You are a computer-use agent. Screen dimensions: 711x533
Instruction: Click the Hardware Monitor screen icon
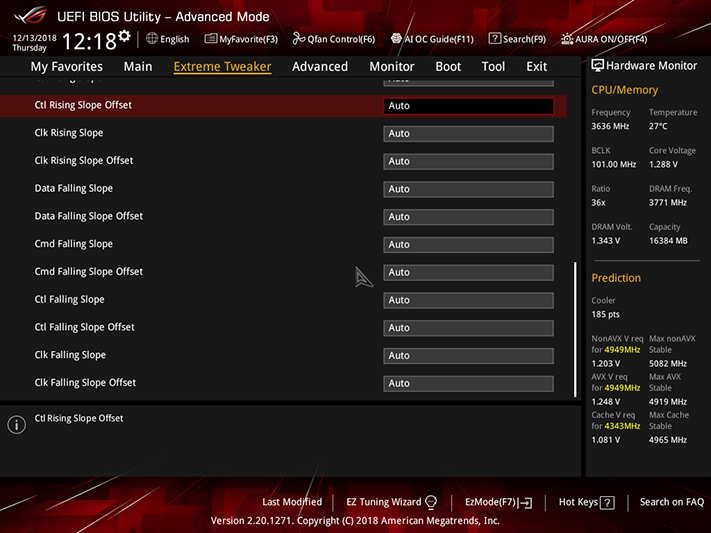(x=597, y=65)
